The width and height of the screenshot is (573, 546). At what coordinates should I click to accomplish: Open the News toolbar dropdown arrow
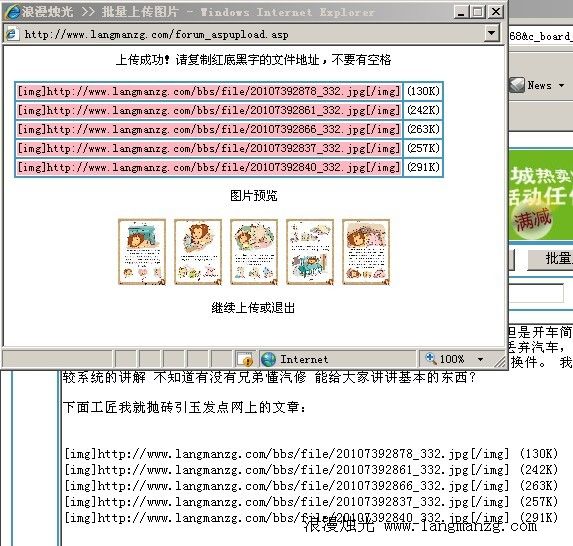[562, 85]
